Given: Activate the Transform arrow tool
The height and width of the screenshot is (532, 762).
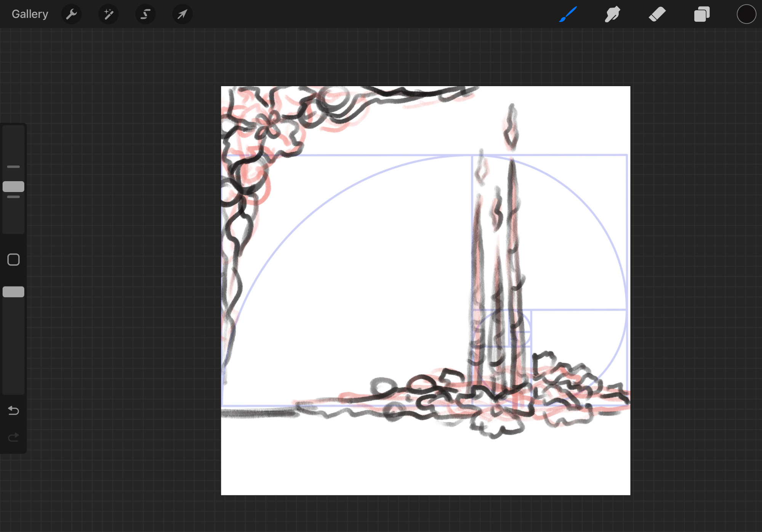Looking at the screenshot, I should tap(182, 14).
